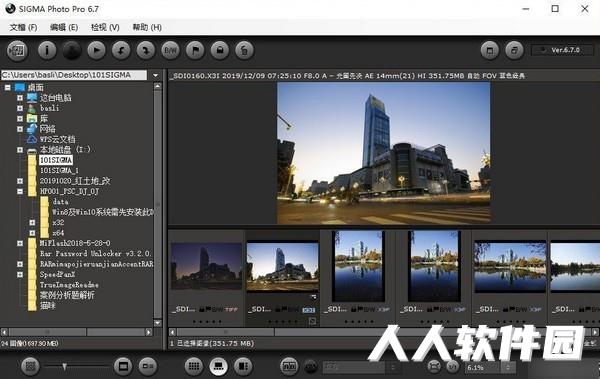Select the third thumbnail, first vertical lake reflection

(358, 266)
